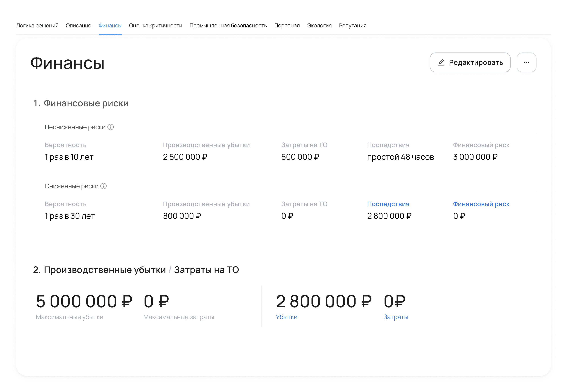
Task: Open the three-dots more options menu
Action: (x=526, y=62)
